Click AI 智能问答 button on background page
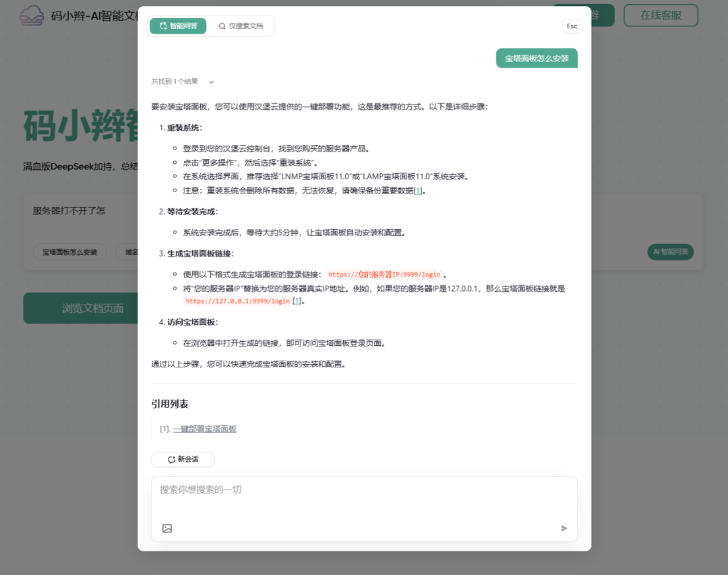Screen dimensions: 728x575 [x=671, y=251]
